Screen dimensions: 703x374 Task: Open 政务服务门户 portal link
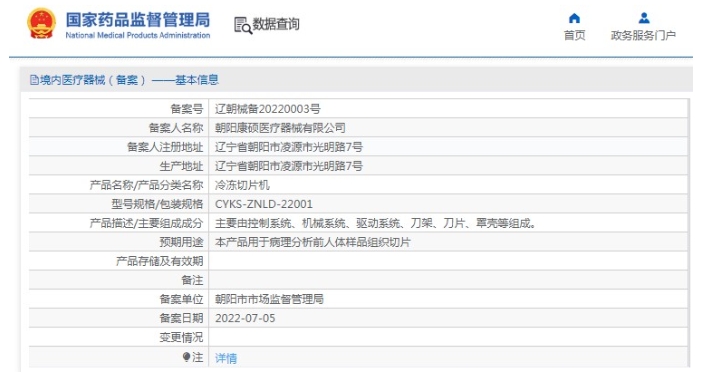point(643,35)
